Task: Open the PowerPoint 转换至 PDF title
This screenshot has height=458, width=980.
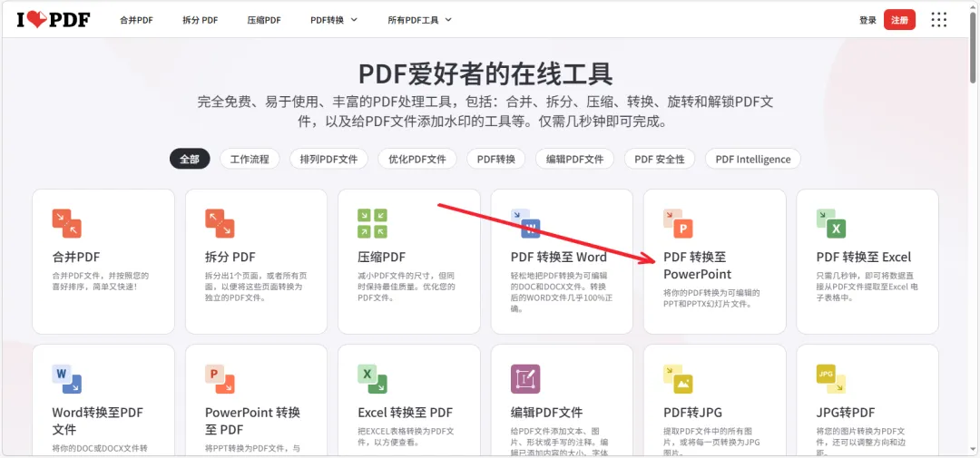Action: 252,421
